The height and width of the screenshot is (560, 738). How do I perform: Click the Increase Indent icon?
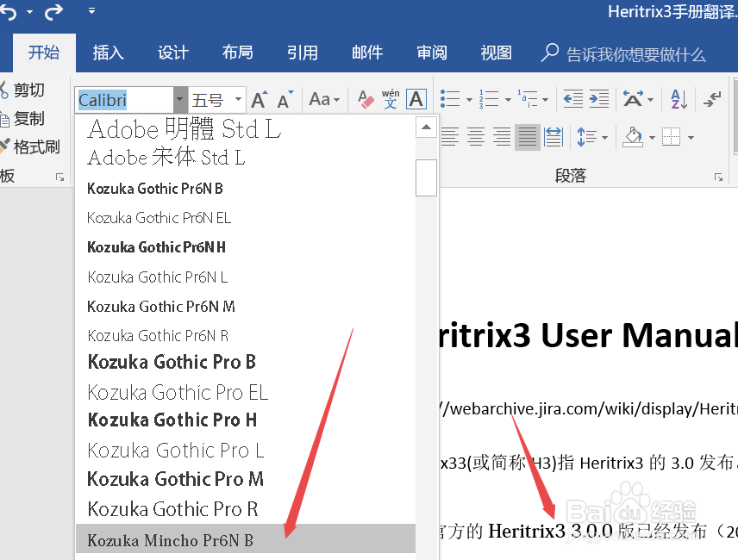(599, 99)
